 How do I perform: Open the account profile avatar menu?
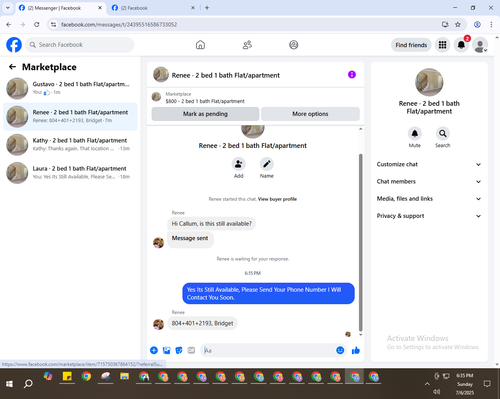[x=480, y=45]
